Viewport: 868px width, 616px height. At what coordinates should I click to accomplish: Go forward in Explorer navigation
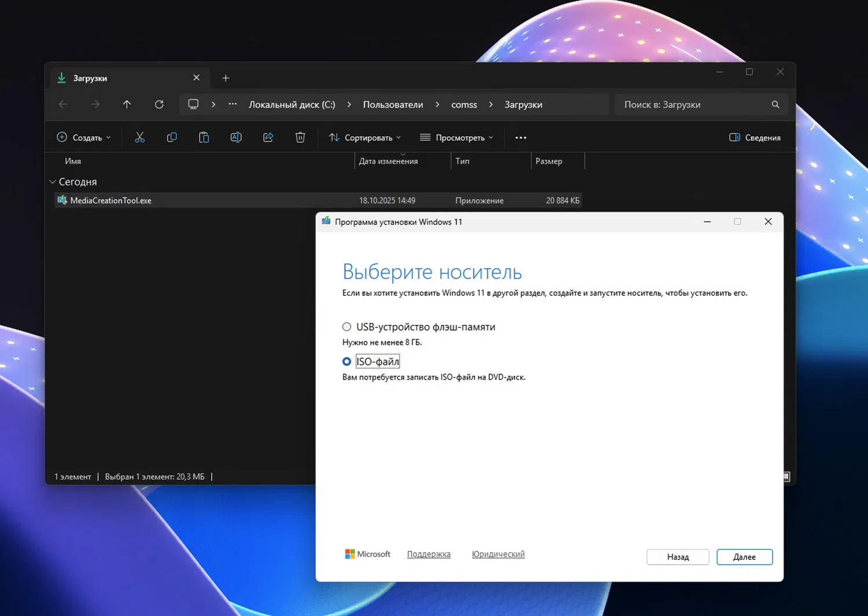95,105
